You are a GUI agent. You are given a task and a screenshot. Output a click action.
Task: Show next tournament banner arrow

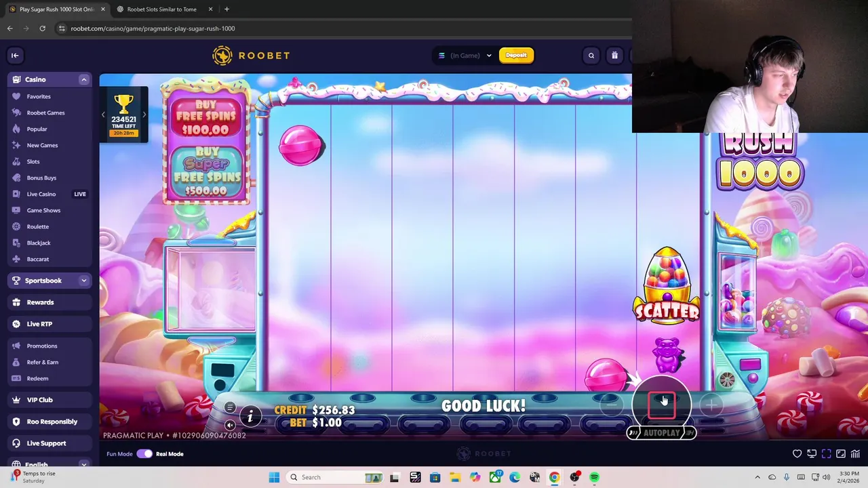(144, 115)
